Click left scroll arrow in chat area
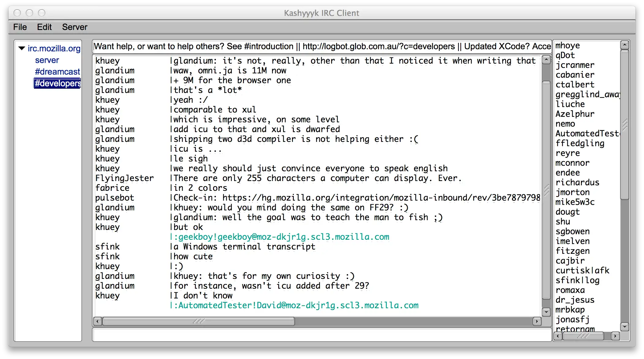The width and height of the screenshot is (644, 359). pyautogui.click(x=97, y=321)
